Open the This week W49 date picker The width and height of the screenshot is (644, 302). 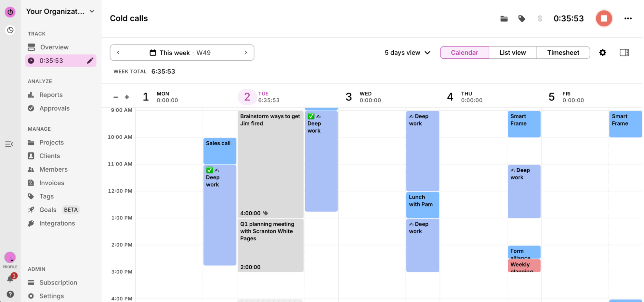[182, 52]
